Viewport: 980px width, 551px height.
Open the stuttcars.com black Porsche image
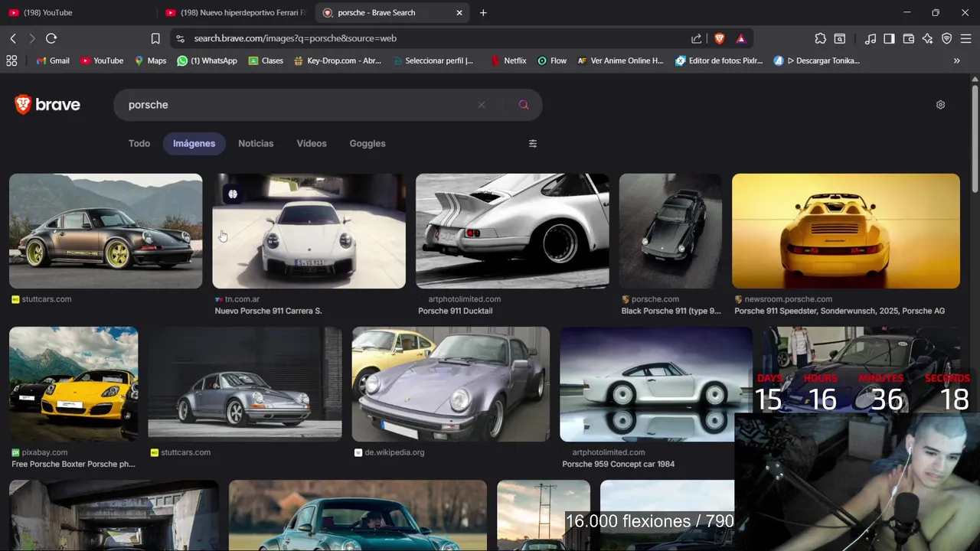(x=106, y=231)
